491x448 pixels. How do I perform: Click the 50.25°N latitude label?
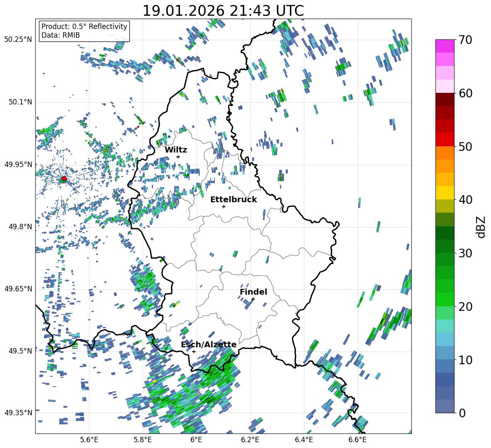click(x=18, y=40)
